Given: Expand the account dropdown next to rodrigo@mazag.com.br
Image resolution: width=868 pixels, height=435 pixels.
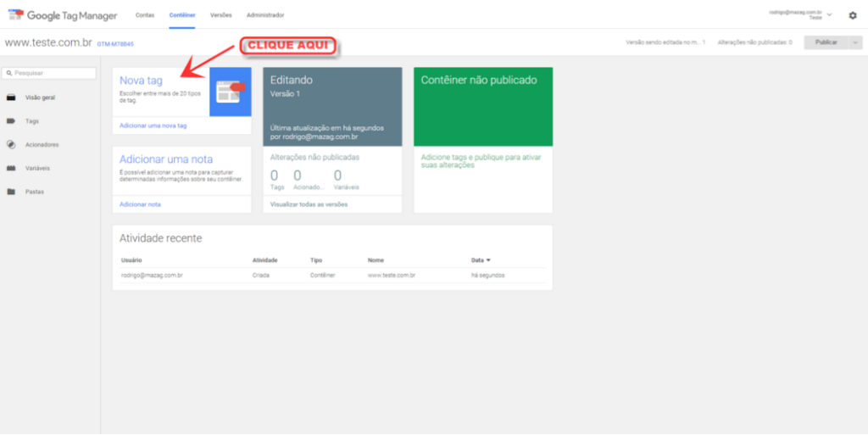Looking at the screenshot, I should 829,15.
